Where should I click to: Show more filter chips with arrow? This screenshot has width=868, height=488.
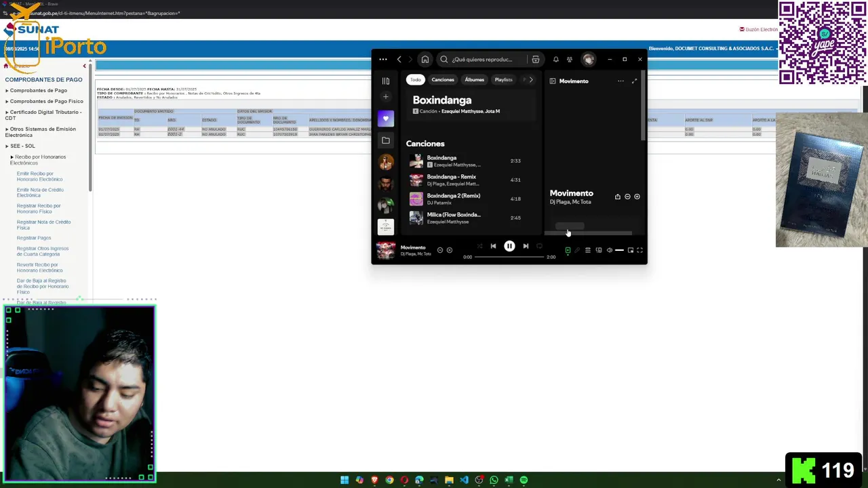(x=531, y=80)
